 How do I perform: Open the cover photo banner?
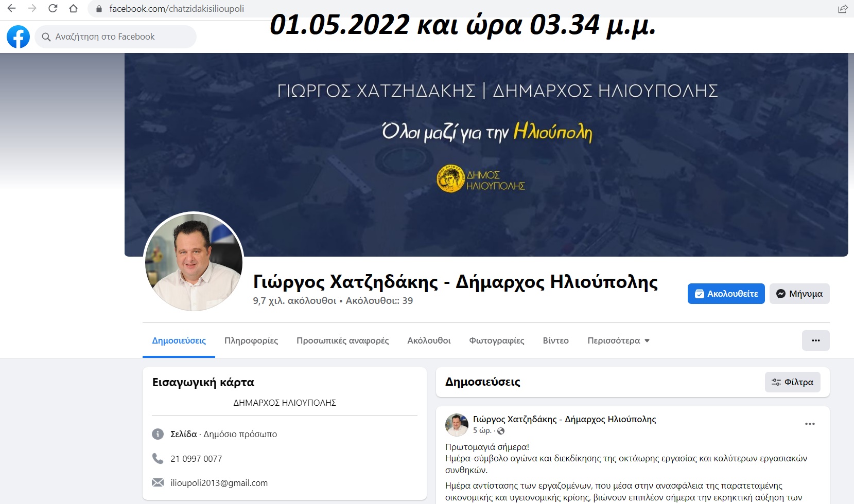point(486,154)
